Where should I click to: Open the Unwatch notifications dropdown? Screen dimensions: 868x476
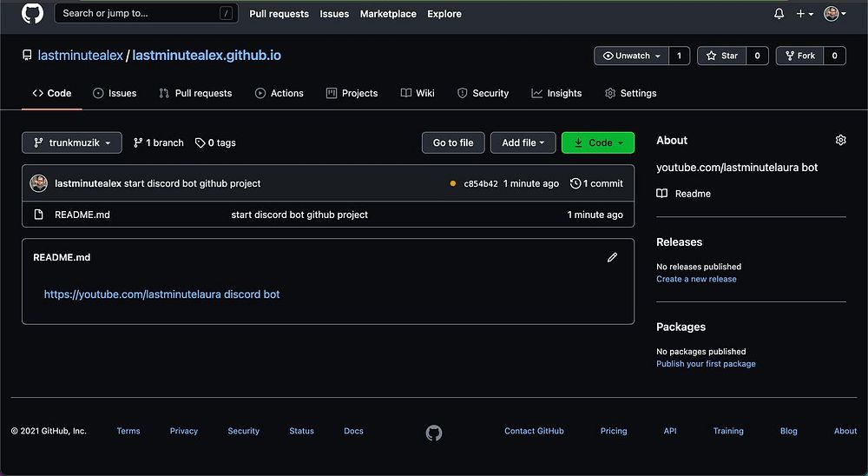pos(631,56)
